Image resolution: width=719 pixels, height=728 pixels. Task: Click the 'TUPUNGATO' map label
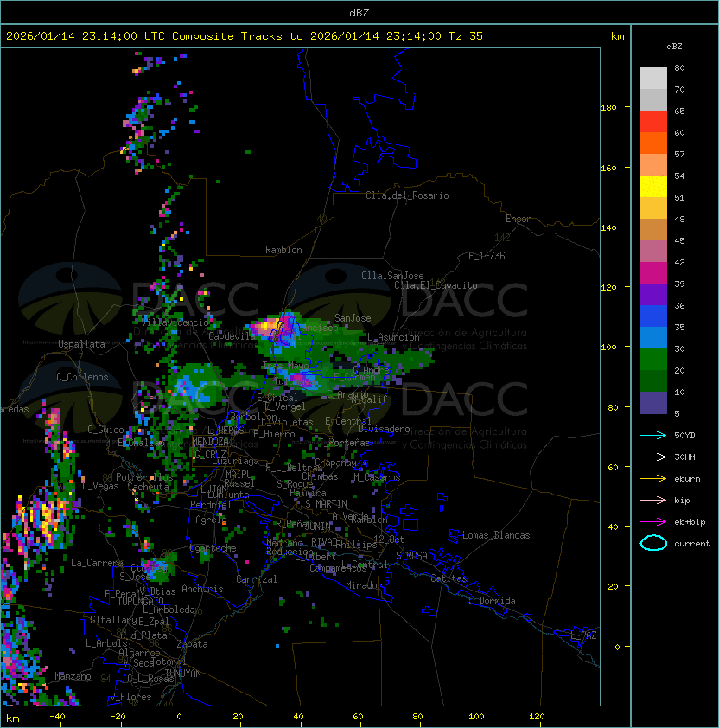pyautogui.click(x=140, y=602)
